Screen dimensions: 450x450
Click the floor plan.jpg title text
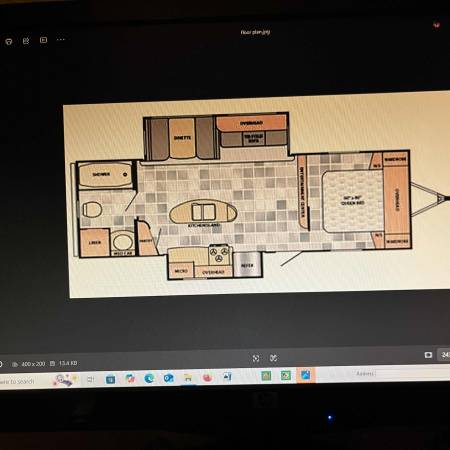255,32
